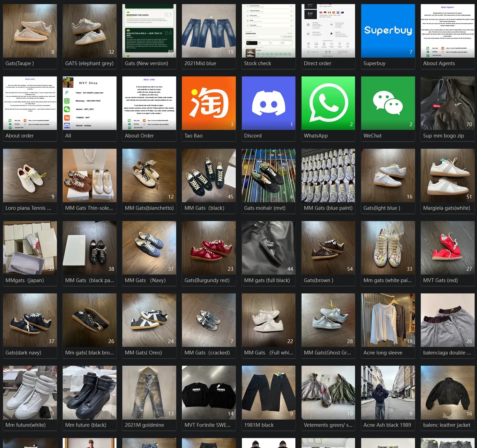Screen dimensions: 477x448
Task: Click the "Gats(light blue )" label
Action: tap(382, 208)
